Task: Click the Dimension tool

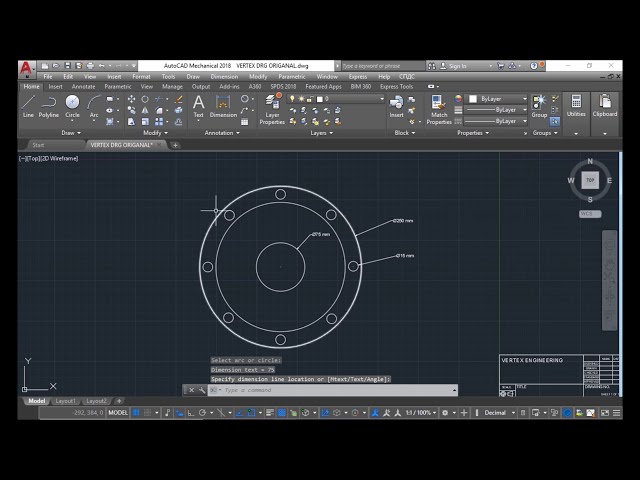Action: (x=223, y=104)
